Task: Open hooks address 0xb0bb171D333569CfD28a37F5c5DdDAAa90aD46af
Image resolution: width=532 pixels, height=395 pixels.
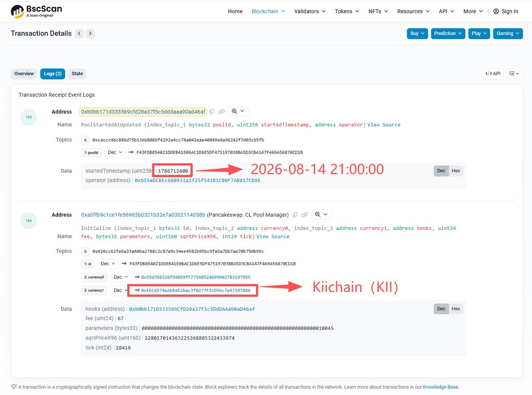Action: (192, 309)
